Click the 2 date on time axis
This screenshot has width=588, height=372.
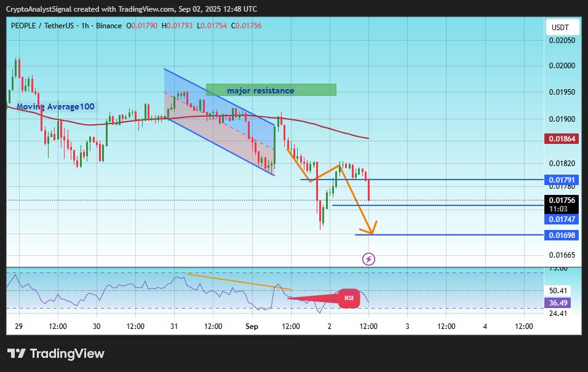330,326
